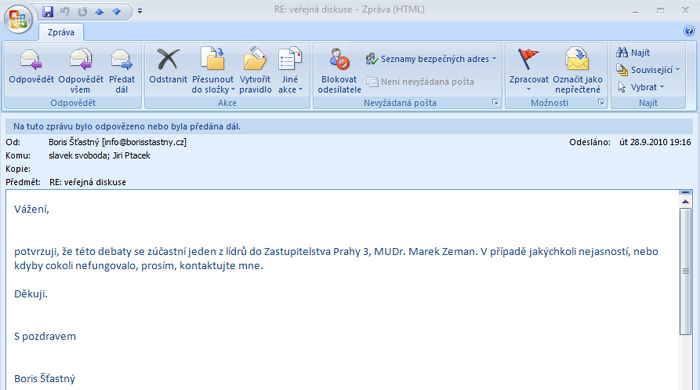The image size is (700, 390).
Task: Create a rule using Vytvořit pravidlo
Action: click(x=255, y=71)
